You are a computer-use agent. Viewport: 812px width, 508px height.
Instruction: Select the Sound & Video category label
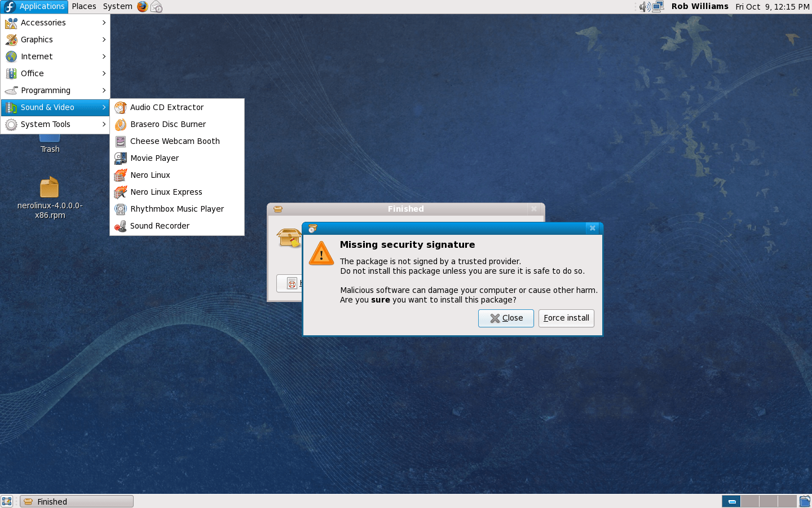47,107
